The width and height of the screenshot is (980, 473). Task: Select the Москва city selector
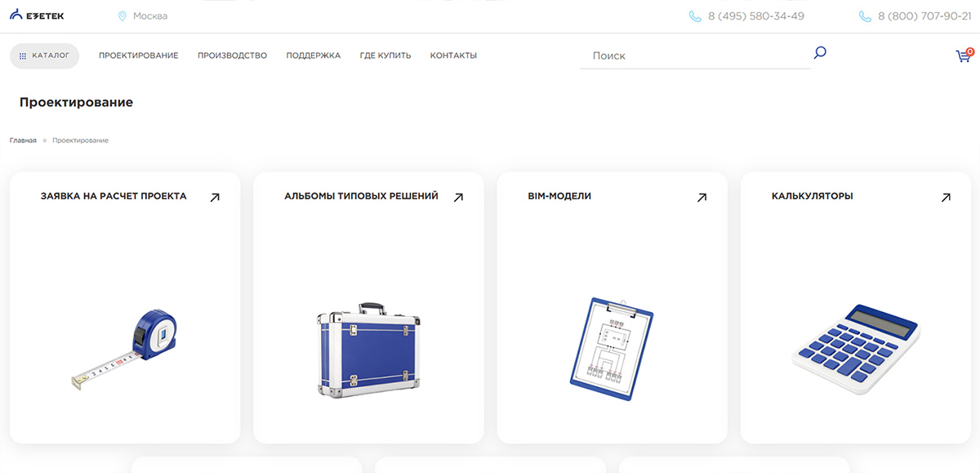[x=149, y=16]
